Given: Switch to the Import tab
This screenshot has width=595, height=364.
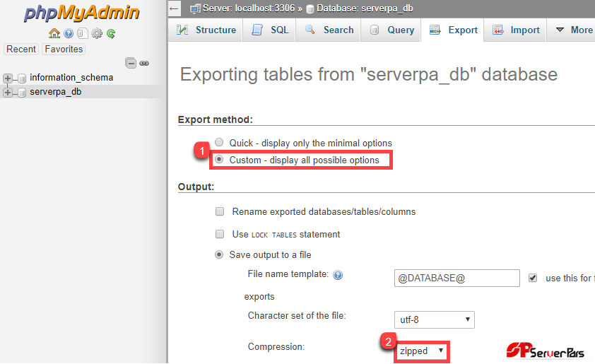Looking at the screenshot, I should pos(515,30).
